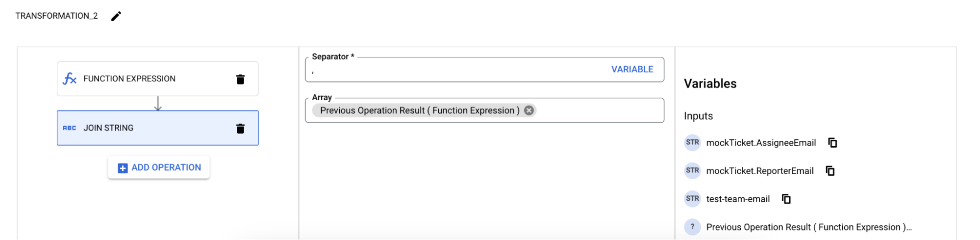Select mockTicket.AssigneeEmail input variable

point(760,143)
